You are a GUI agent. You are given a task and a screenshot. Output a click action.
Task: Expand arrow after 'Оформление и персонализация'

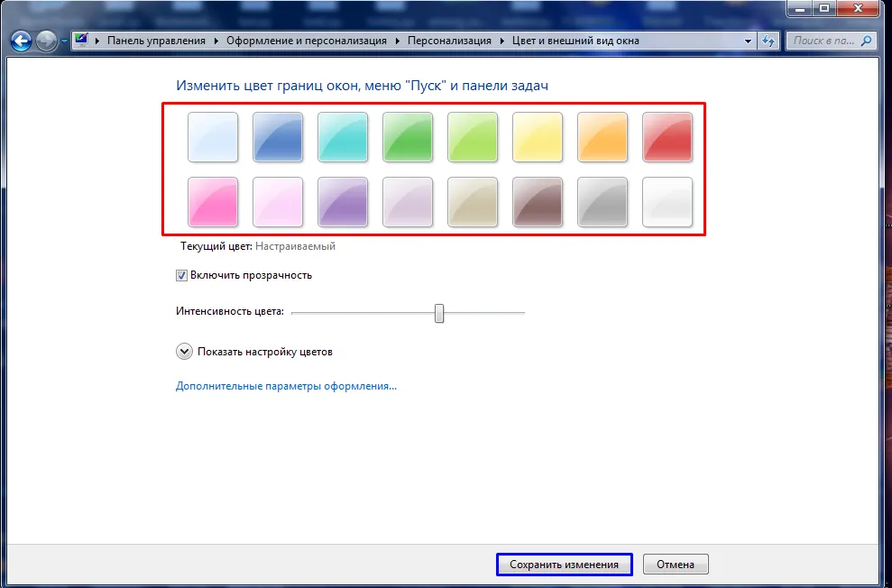point(398,41)
